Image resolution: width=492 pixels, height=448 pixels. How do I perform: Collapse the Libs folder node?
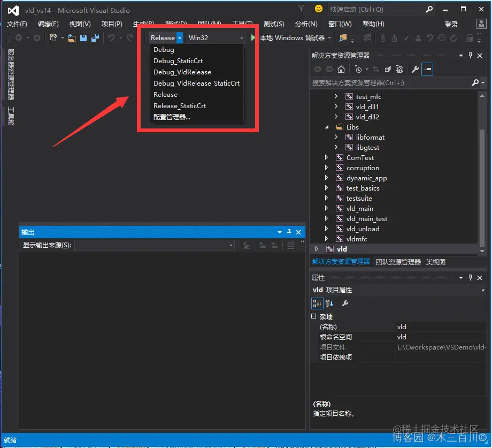pyautogui.click(x=326, y=127)
